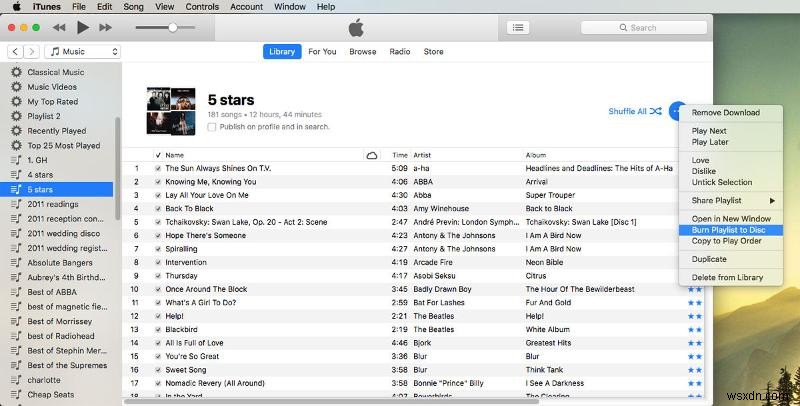Image resolution: width=800 pixels, height=406 pixels.
Task: Untick Lay All Your Love On Me
Action: [x=158, y=195]
